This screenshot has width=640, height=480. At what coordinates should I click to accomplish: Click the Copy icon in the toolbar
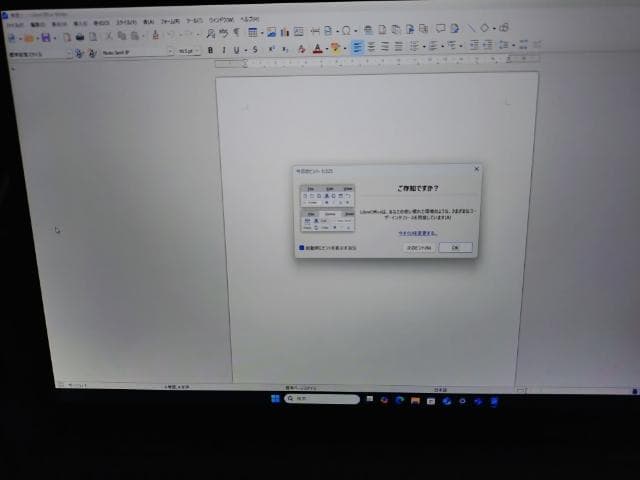[x=122, y=36]
